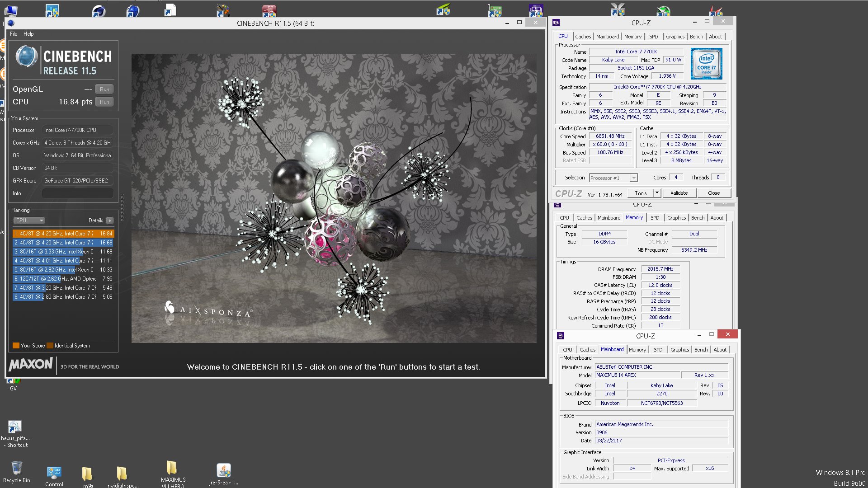The image size is (868, 488).
Task: Click the Tools button in CPU-Z
Action: [641, 193]
